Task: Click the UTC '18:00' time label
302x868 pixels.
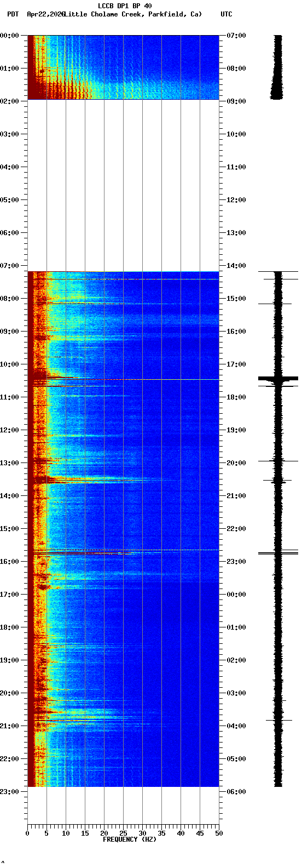Action: tap(236, 397)
